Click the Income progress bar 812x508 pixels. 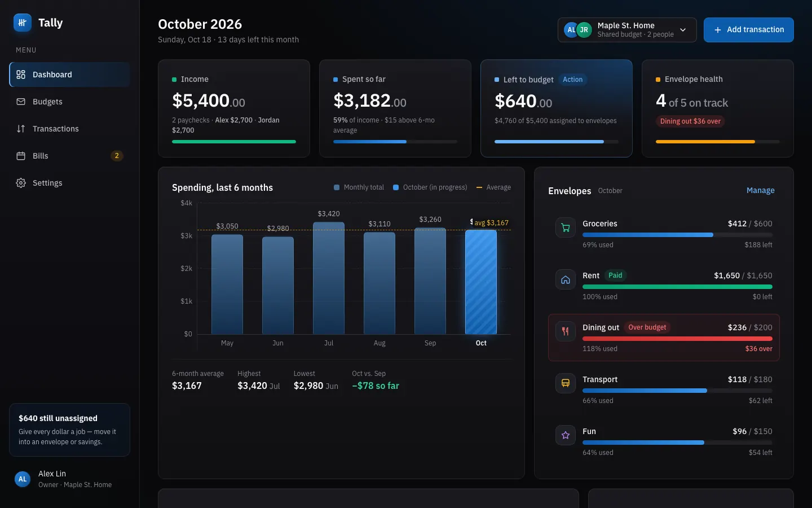[234, 142]
